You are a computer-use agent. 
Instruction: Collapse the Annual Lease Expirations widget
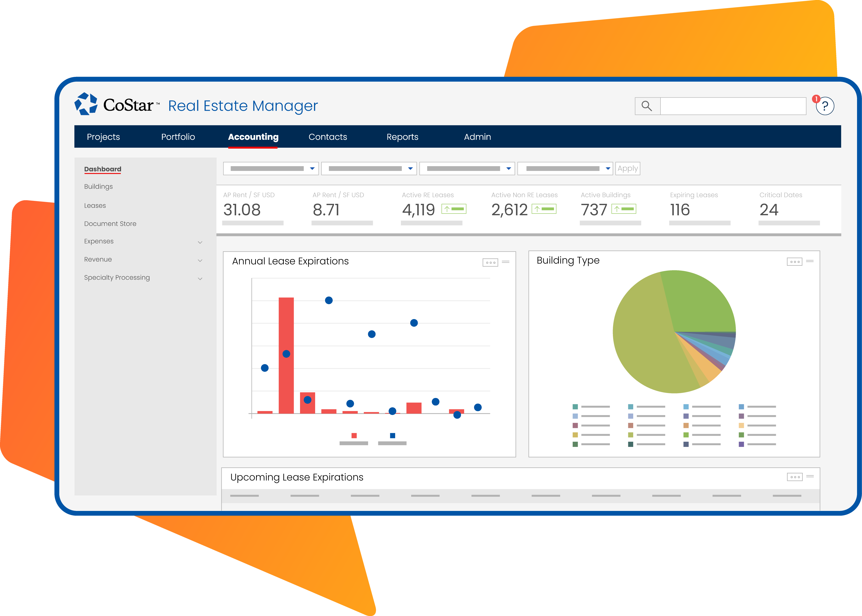(x=506, y=262)
